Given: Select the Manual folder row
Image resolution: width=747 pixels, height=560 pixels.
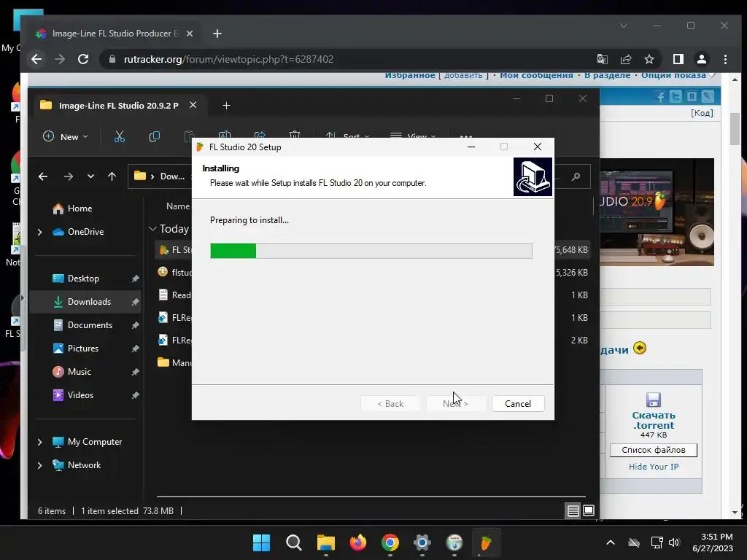Looking at the screenshot, I should click(x=373, y=363).
